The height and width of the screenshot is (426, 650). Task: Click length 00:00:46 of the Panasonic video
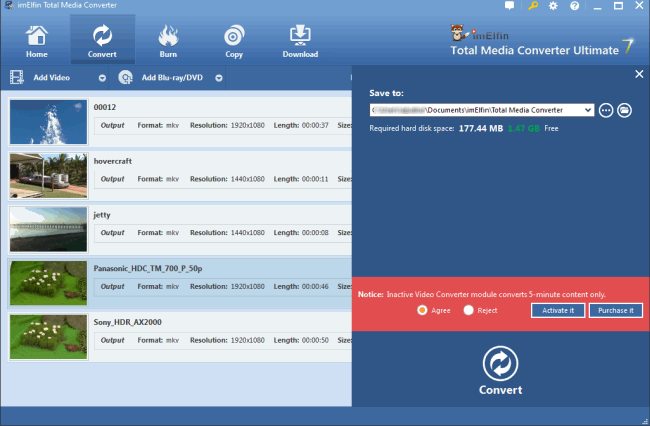pyautogui.click(x=315, y=286)
